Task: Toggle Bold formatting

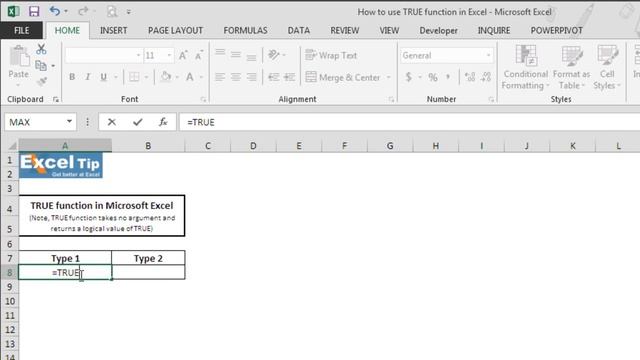Action: point(72,77)
